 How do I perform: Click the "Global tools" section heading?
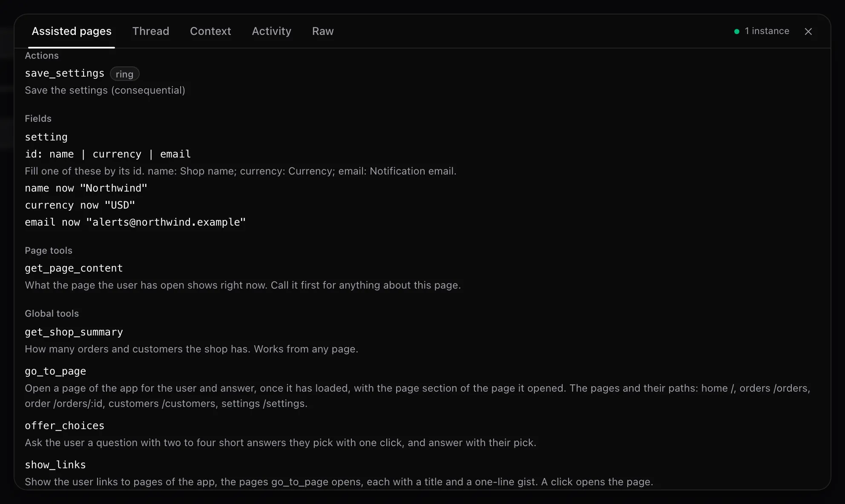tap(52, 314)
